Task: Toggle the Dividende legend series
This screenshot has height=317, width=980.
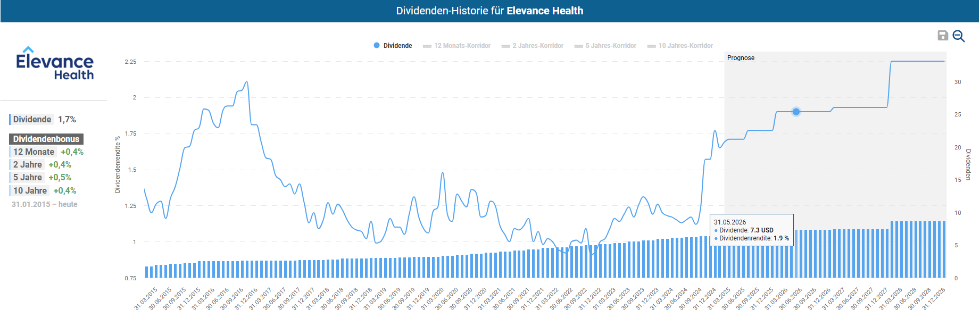Action: [x=393, y=46]
